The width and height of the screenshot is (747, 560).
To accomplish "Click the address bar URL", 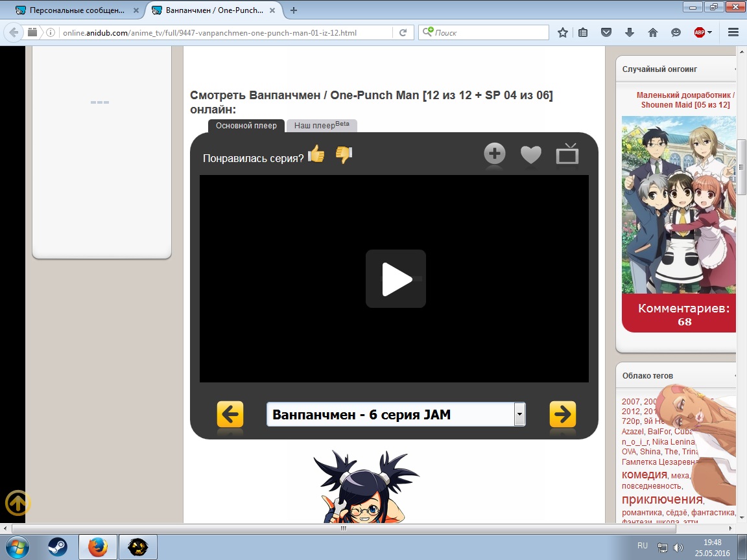I will (209, 33).
